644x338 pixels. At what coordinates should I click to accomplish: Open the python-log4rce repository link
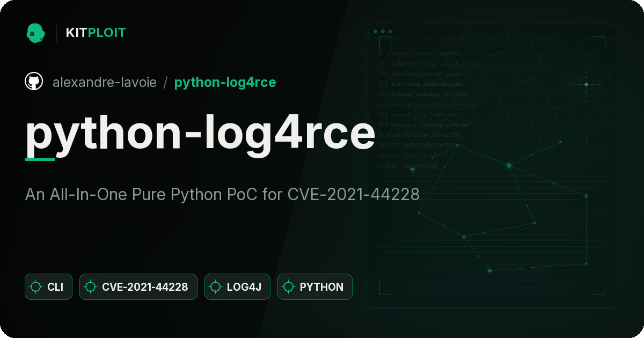[225, 82]
